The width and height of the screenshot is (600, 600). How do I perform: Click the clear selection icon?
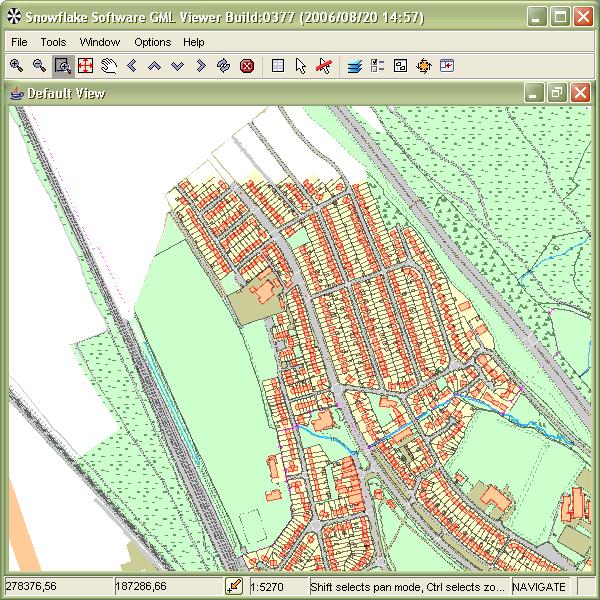pos(323,66)
